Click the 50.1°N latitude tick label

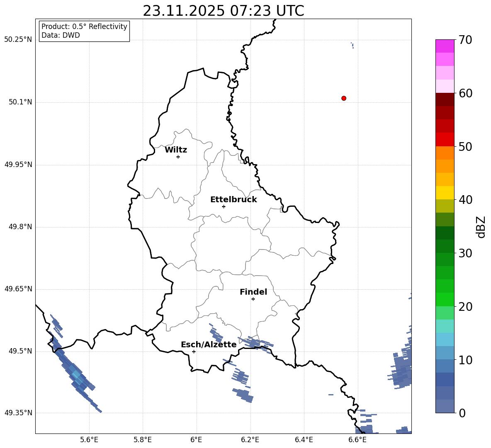click(x=20, y=102)
